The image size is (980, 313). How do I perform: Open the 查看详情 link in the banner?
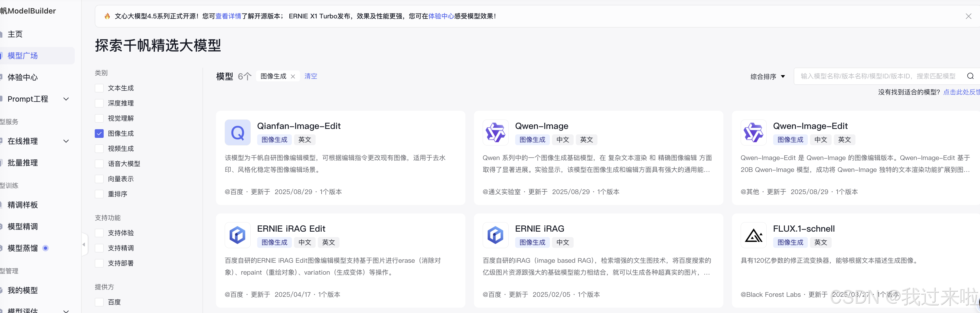point(228,16)
